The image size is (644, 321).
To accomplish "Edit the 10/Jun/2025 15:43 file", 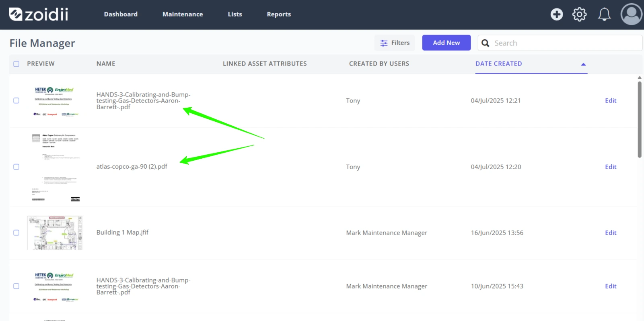I will (611, 286).
